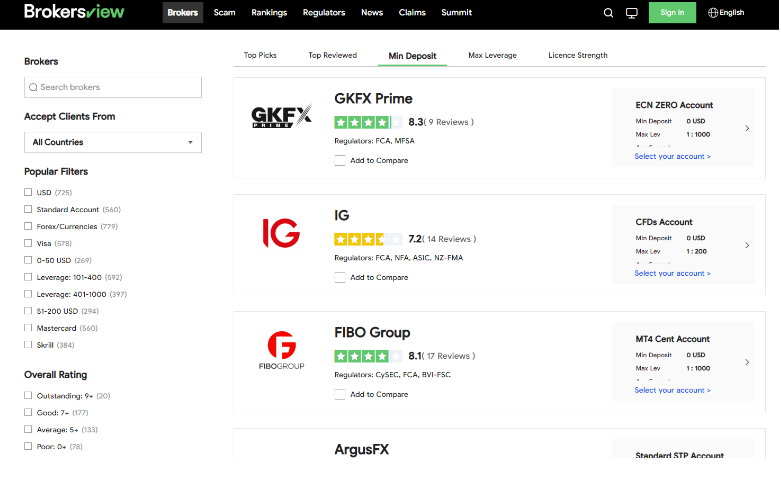Image resolution: width=781 pixels, height=479 pixels.
Task: Check the 51-200 USD filter
Action: point(28,311)
